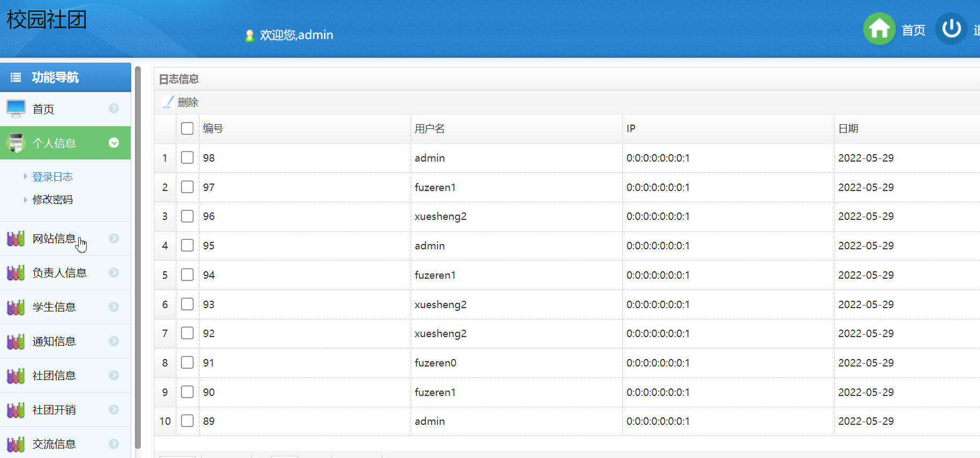Expand the 网站信息 section arrow
Screen dimensions: 980x458
click(114, 238)
